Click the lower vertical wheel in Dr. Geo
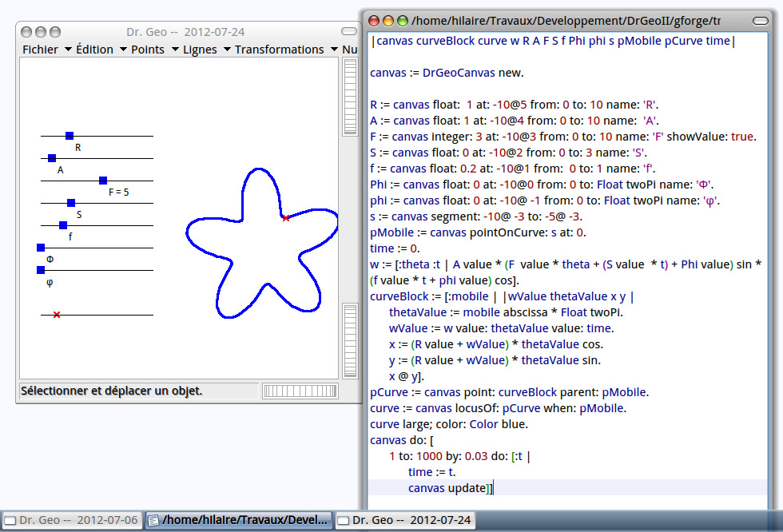The height and width of the screenshot is (532, 783). coord(350,340)
